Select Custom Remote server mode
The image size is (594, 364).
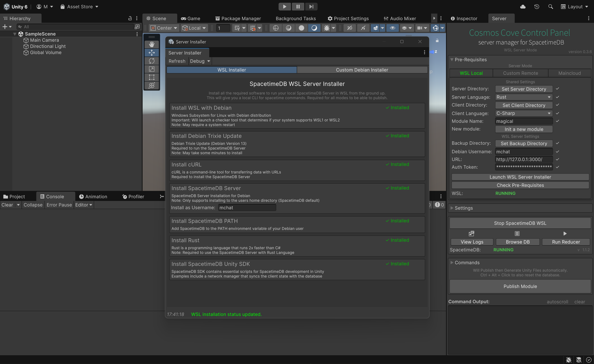521,73
